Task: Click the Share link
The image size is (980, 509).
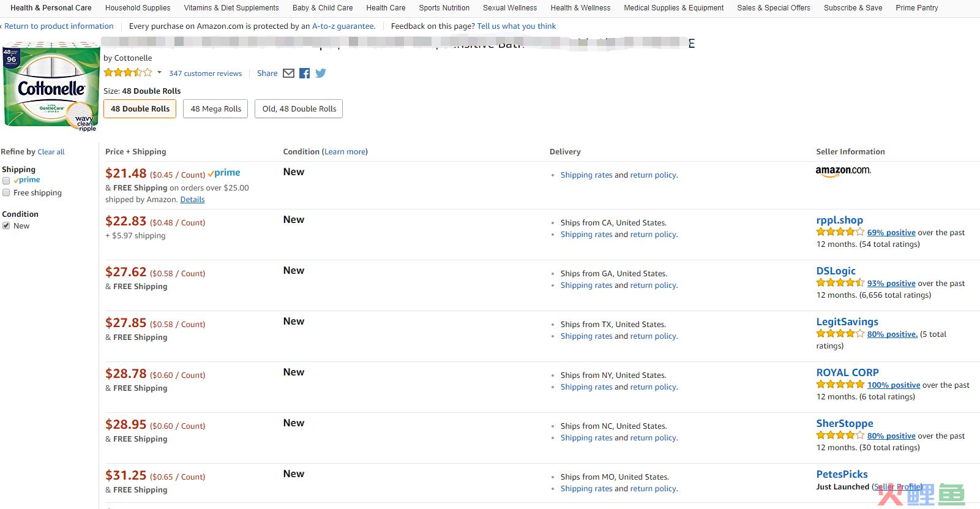Action: tap(267, 74)
